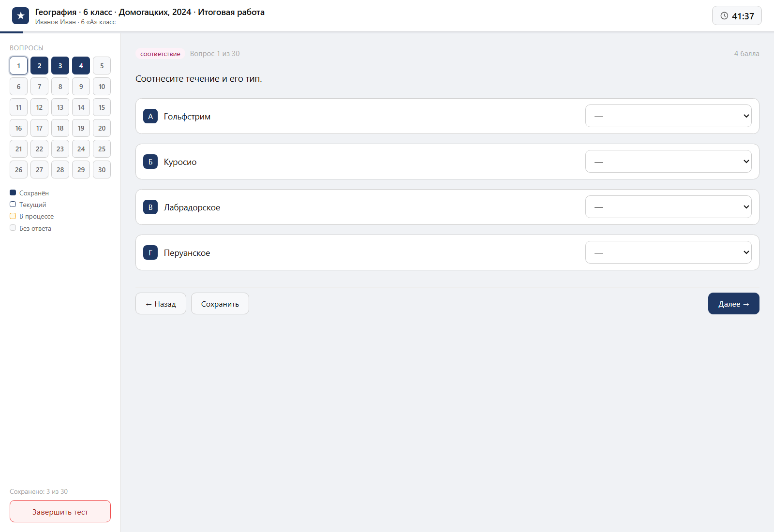774x532 pixels.
Task: Jump to question 28
Action: (60, 170)
